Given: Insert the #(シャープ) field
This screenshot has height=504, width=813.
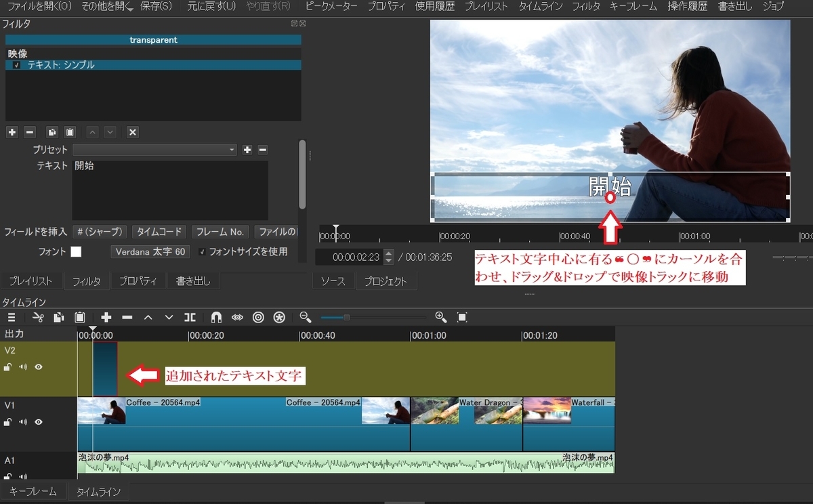Looking at the screenshot, I should tap(100, 232).
